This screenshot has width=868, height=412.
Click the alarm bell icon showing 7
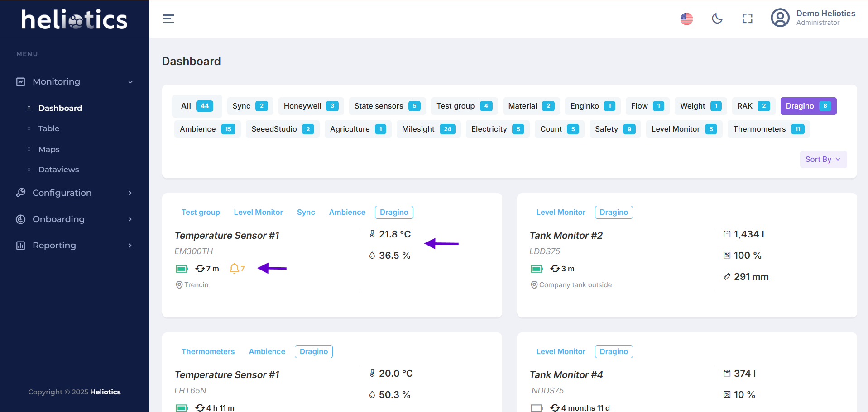point(234,269)
